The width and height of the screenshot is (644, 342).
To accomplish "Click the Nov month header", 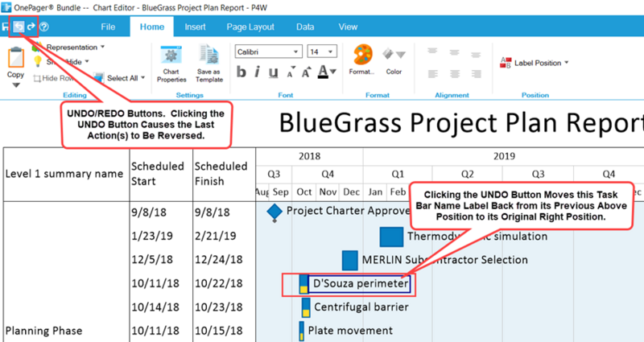I will click(x=328, y=192).
